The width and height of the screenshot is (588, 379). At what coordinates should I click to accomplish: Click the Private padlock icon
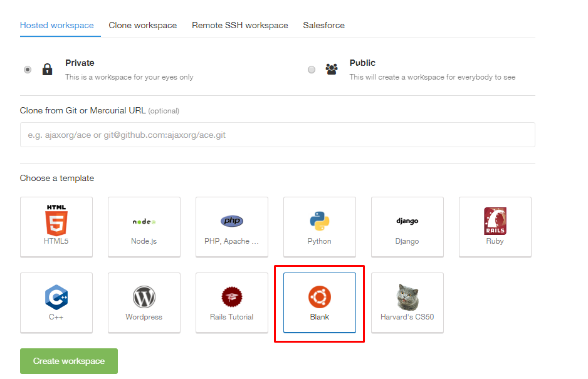point(47,70)
